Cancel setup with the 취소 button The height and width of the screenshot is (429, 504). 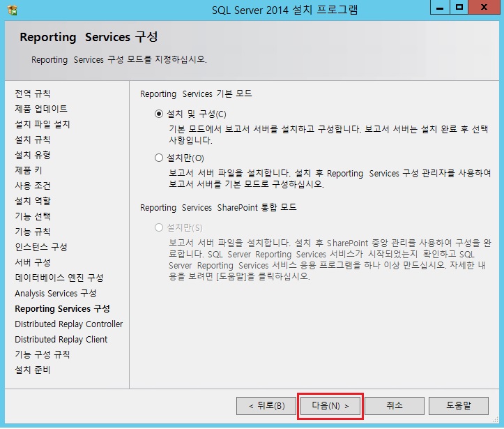click(x=395, y=406)
